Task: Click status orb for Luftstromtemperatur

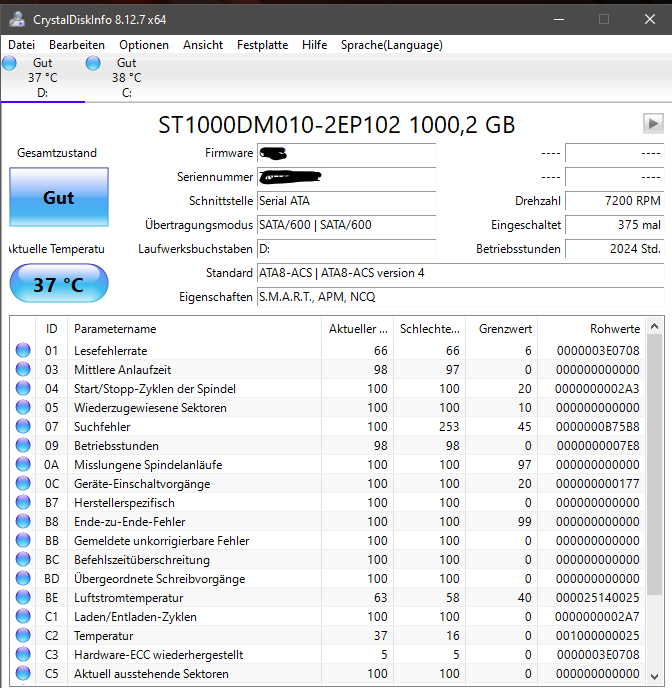Action: pos(23,597)
